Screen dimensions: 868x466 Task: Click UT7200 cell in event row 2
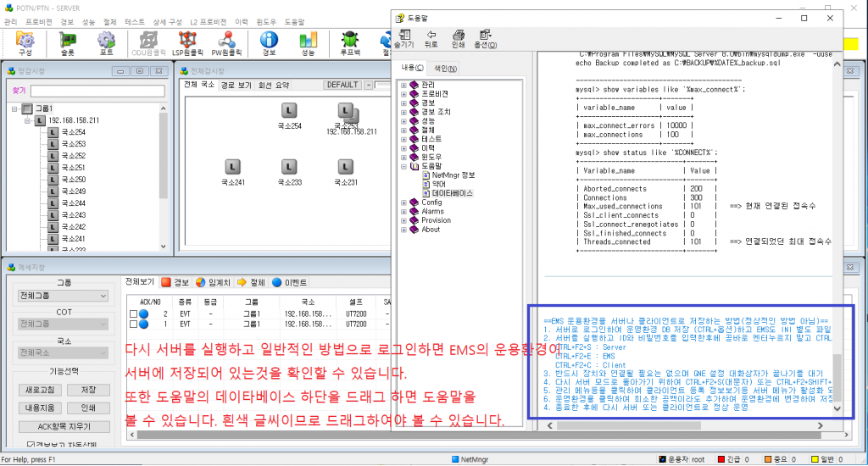(356, 313)
